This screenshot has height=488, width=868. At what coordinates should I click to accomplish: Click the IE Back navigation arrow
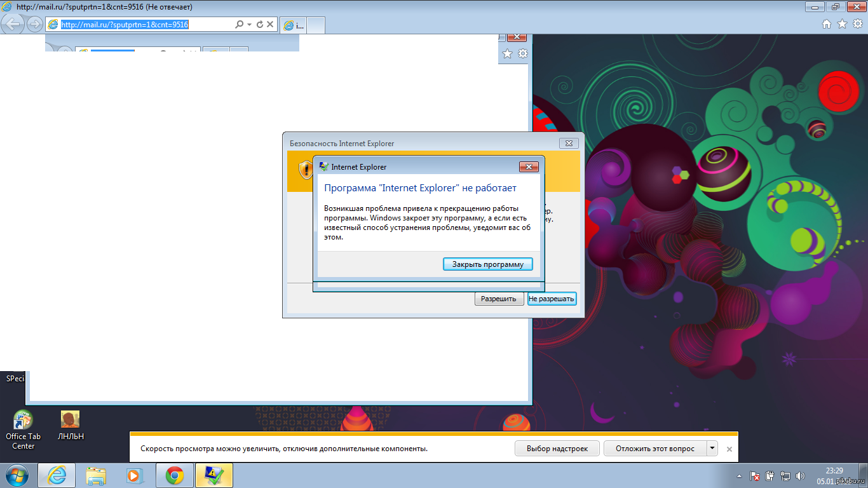pyautogui.click(x=14, y=24)
